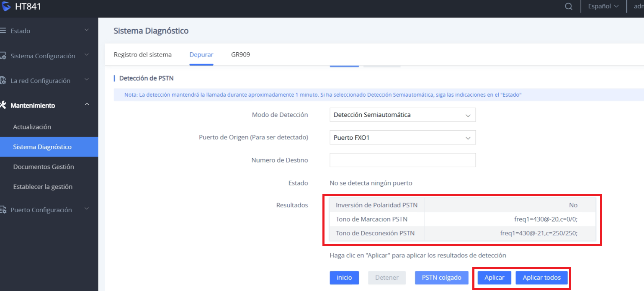
Task: Click the Numero de Destino input field
Action: pyautogui.click(x=402, y=160)
